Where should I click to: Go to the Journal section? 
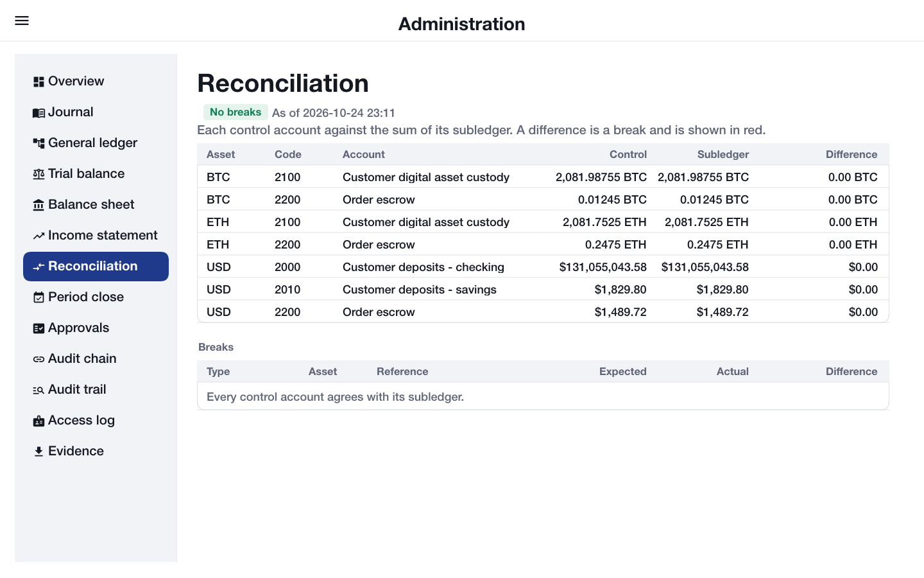point(96,112)
